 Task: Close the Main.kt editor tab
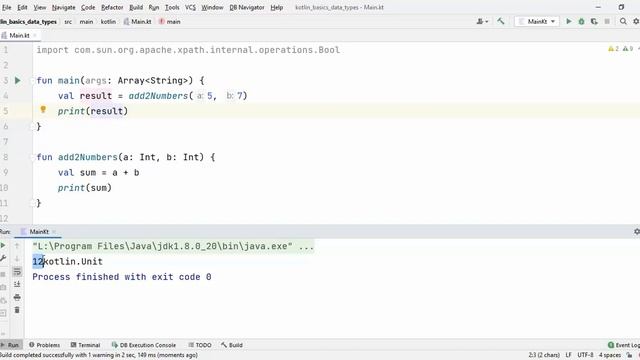[35, 36]
